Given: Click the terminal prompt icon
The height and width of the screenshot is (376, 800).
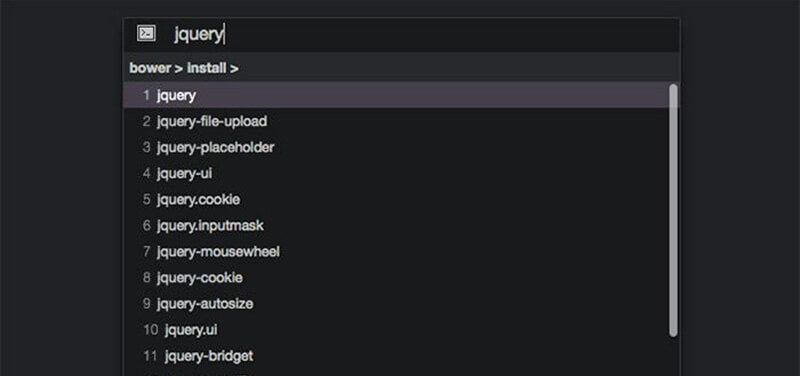Looking at the screenshot, I should click(146, 34).
